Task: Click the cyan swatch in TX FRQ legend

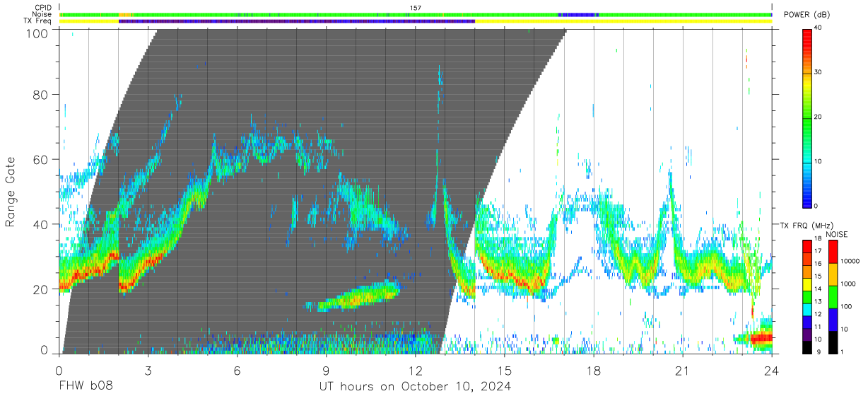Action: point(807,308)
